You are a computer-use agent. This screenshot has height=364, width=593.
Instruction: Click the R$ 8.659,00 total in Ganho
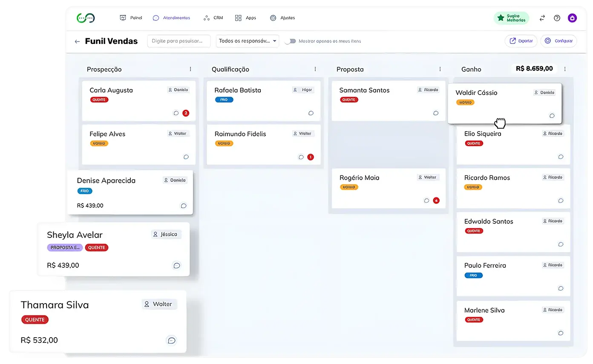[534, 69]
